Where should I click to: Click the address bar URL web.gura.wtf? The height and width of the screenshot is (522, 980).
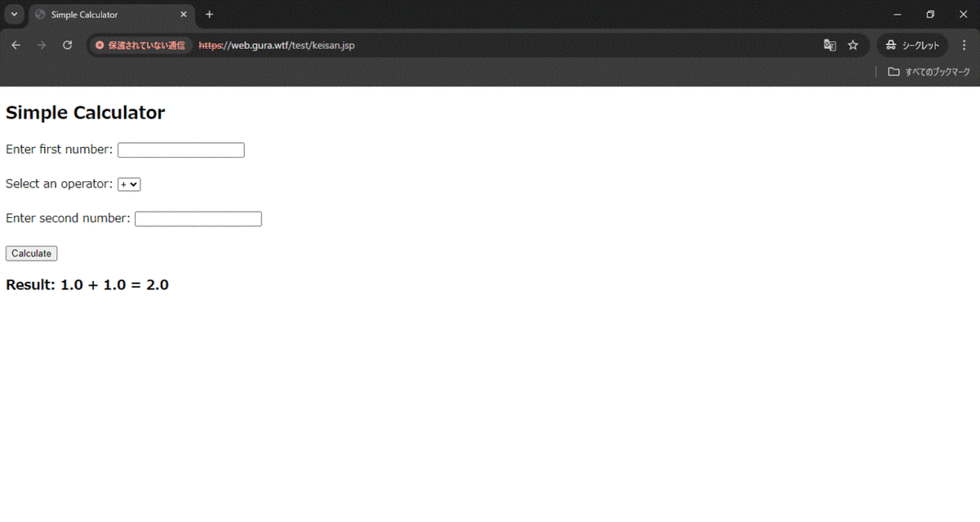277,45
